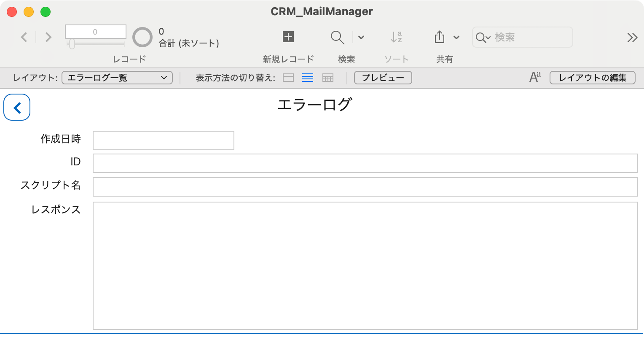
Task: Show more toolbar items chevron
Action: (x=632, y=38)
